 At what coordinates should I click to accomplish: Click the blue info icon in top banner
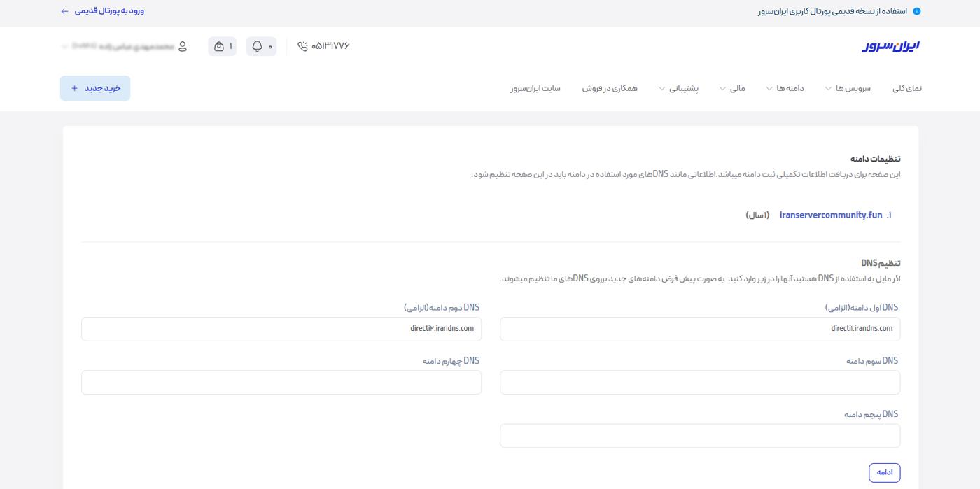[917, 11]
